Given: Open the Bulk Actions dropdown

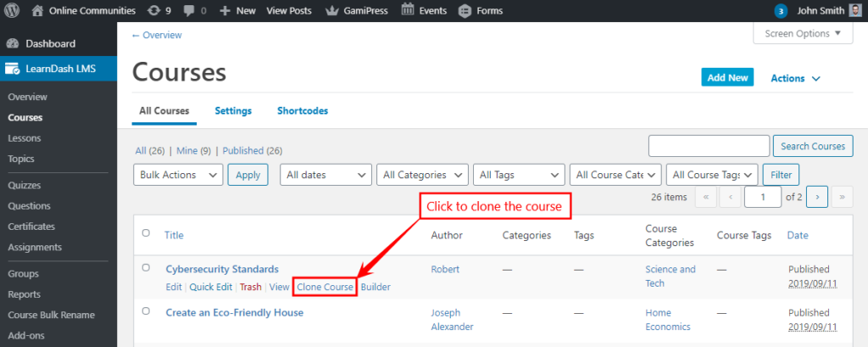Looking at the screenshot, I should pos(178,175).
